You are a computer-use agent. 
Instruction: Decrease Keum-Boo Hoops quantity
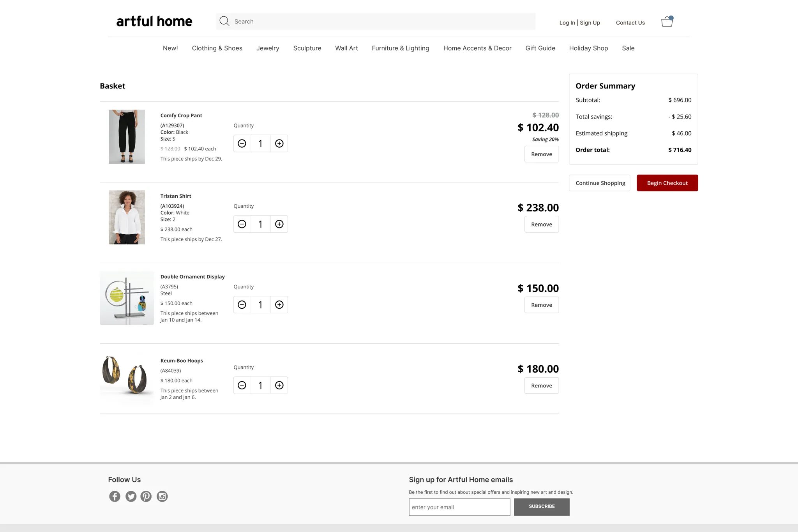click(x=242, y=385)
